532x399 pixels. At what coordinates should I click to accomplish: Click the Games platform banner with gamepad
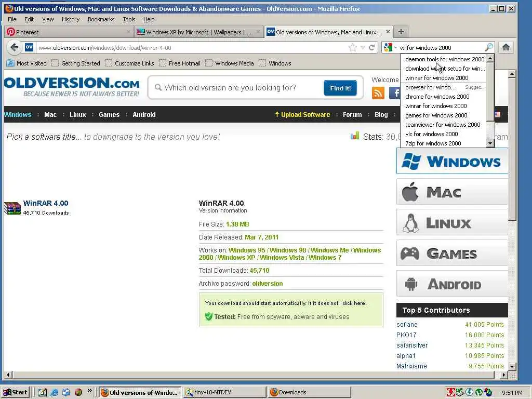(453, 253)
